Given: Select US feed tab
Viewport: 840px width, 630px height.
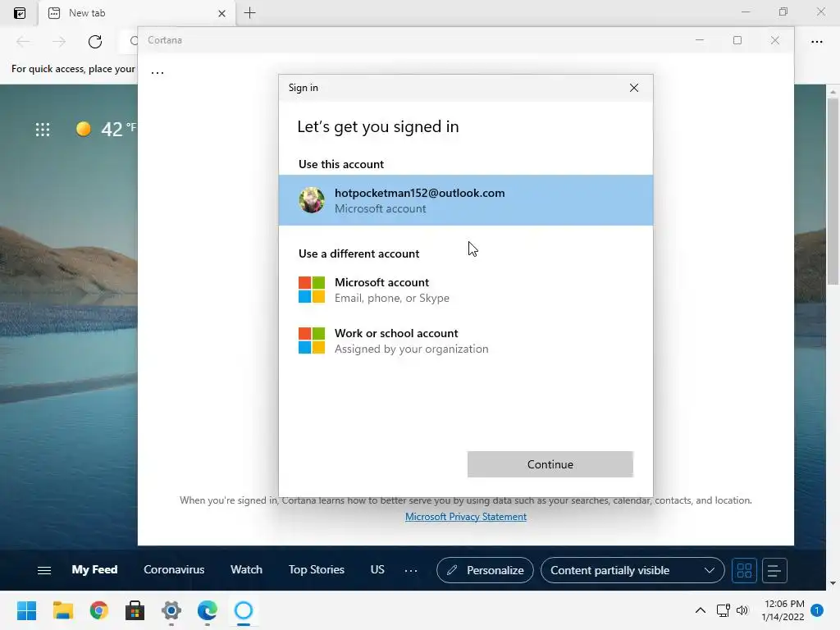Looking at the screenshot, I should tap(377, 569).
